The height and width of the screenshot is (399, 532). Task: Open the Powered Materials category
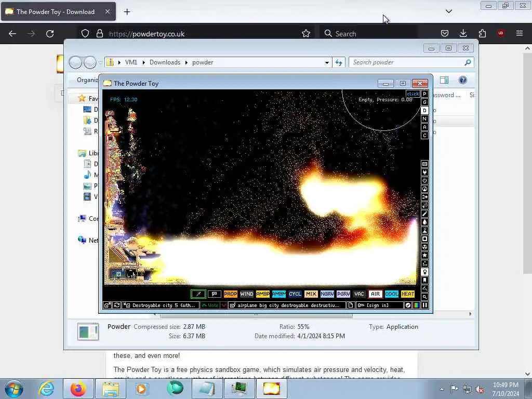coord(424,180)
